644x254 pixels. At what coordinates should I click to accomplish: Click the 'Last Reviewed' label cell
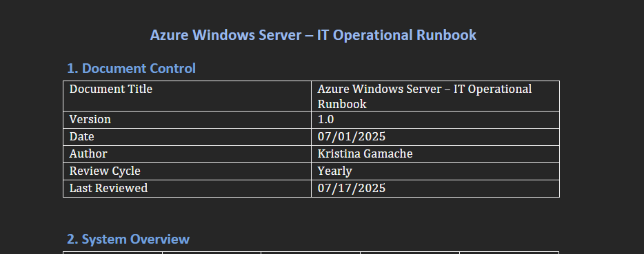point(188,189)
